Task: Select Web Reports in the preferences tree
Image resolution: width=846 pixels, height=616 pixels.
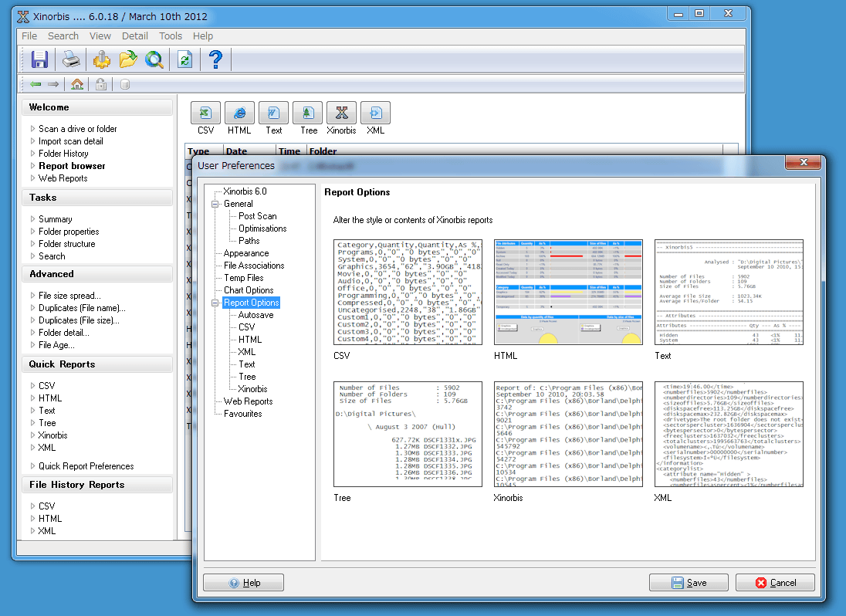Action: (x=249, y=402)
